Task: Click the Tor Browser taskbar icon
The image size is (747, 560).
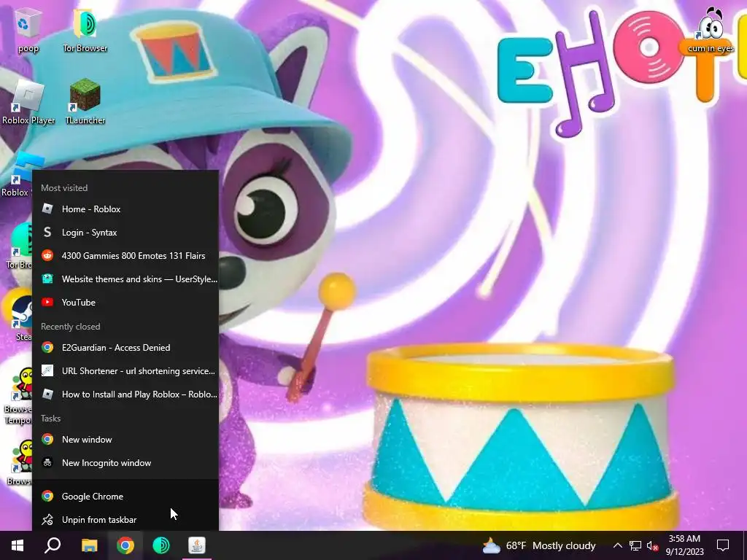Action: (161, 545)
